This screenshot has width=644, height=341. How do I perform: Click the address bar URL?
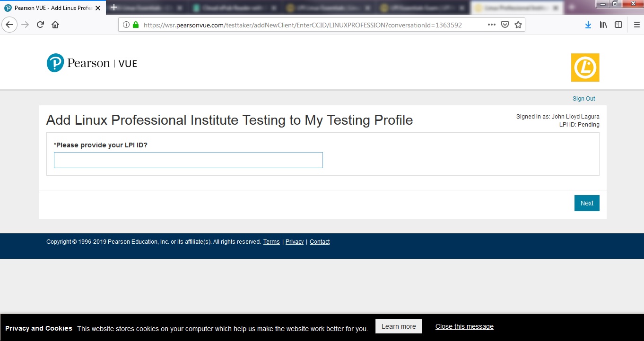pyautogui.click(x=303, y=25)
